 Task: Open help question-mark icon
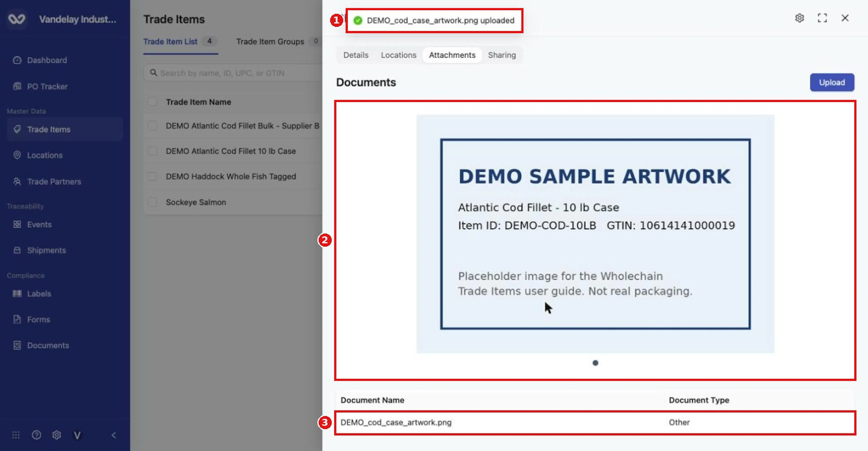(36, 435)
